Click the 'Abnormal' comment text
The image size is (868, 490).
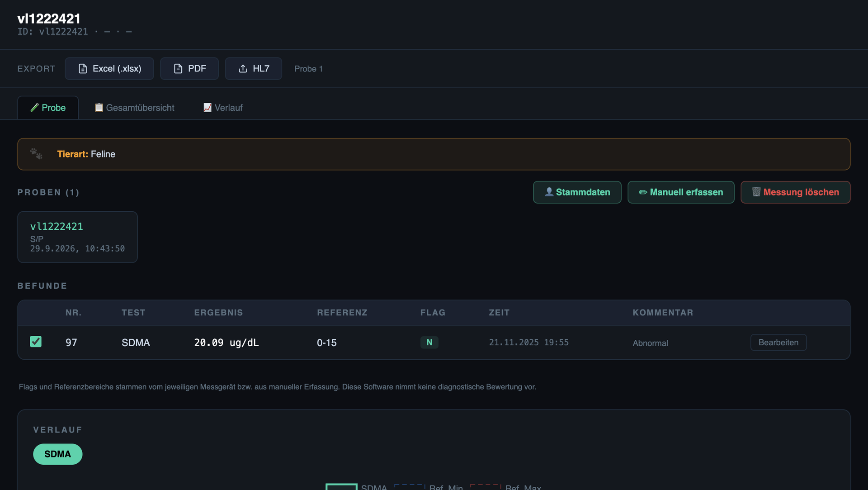tap(650, 343)
